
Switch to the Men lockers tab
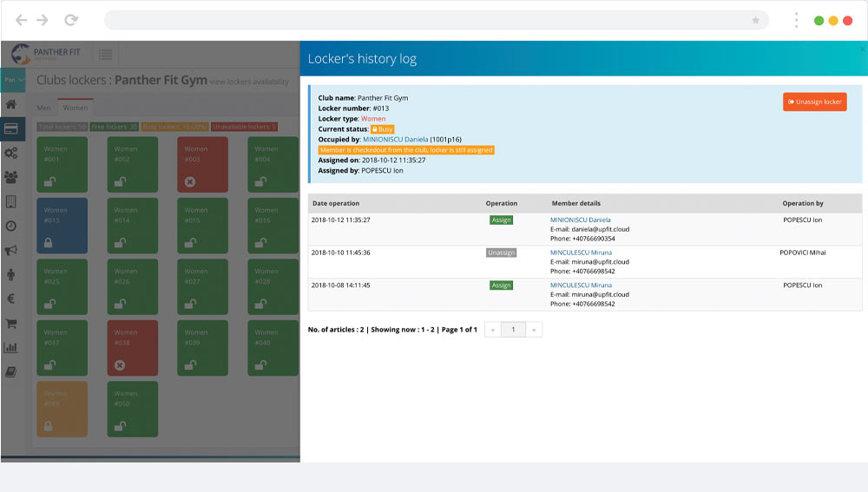click(x=43, y=108)
